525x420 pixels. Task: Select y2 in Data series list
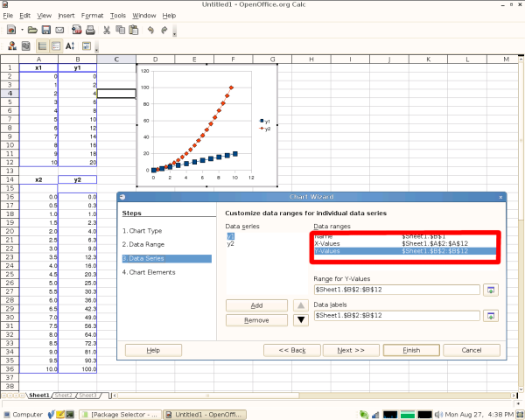[231, 244]
